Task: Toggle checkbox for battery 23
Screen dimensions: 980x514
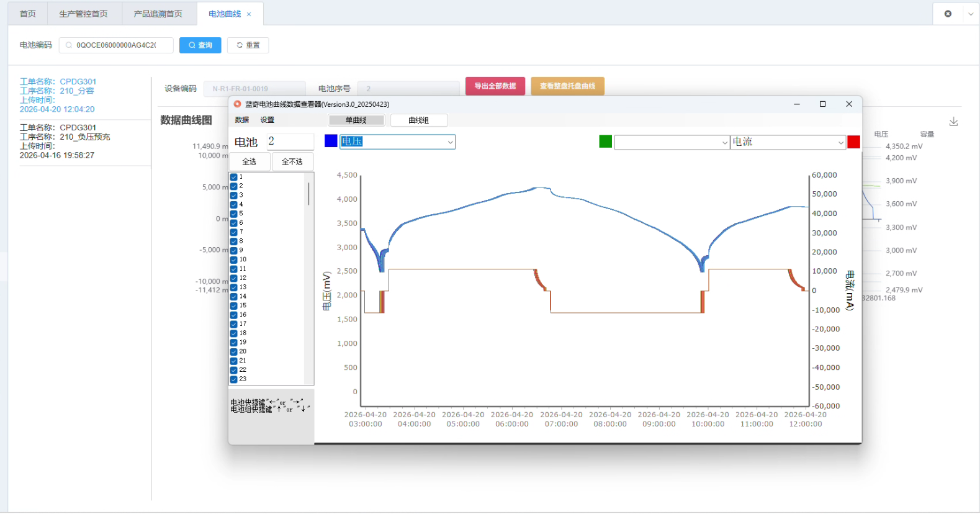Action: pos(234,379)
